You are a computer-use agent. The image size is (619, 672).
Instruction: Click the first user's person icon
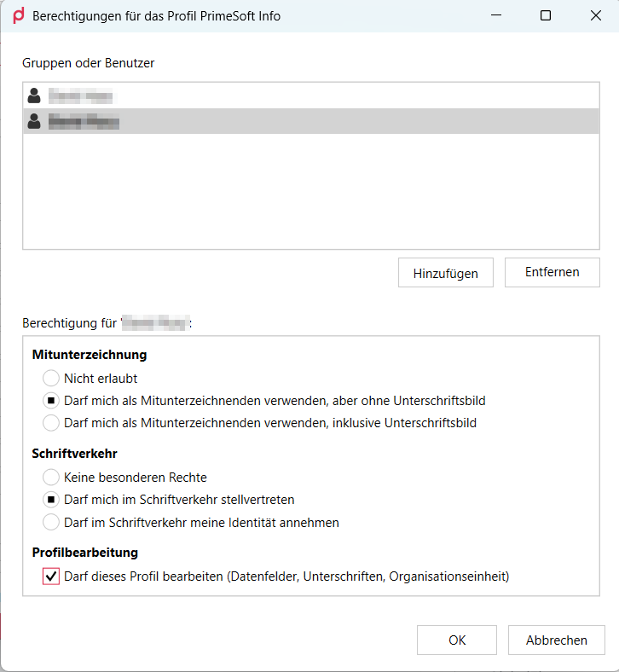tap(34, 96)
